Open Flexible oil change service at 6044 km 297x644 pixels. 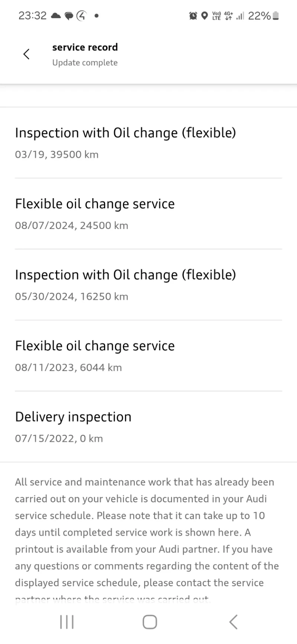95,355
